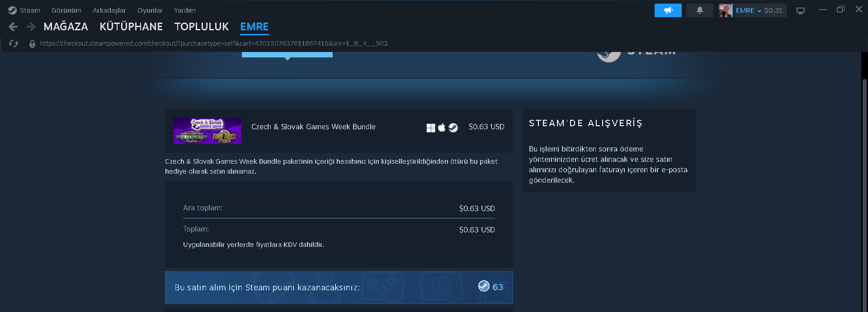Click the Toplam label

tap(196, 229)
